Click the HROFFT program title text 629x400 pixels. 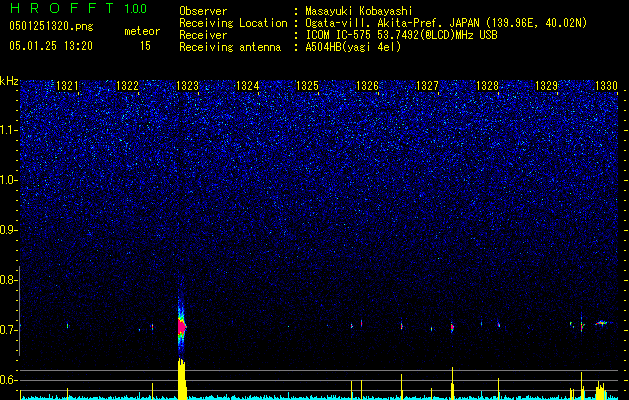pos(62,8)
